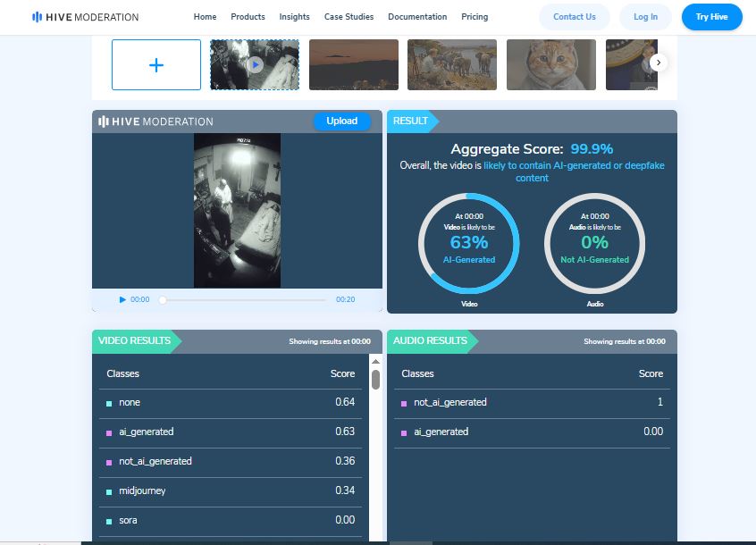The image size is (756, 545).
Task: Click the 63% AI-Generated video score circle
Action: point(469,242)
